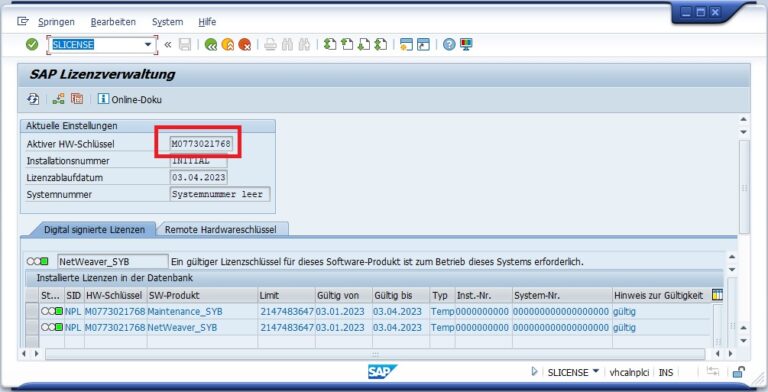Click the main area's scroll-up arrow
Image resolution: width=768 pixels, height=392 pixels.
coord(744,119)
